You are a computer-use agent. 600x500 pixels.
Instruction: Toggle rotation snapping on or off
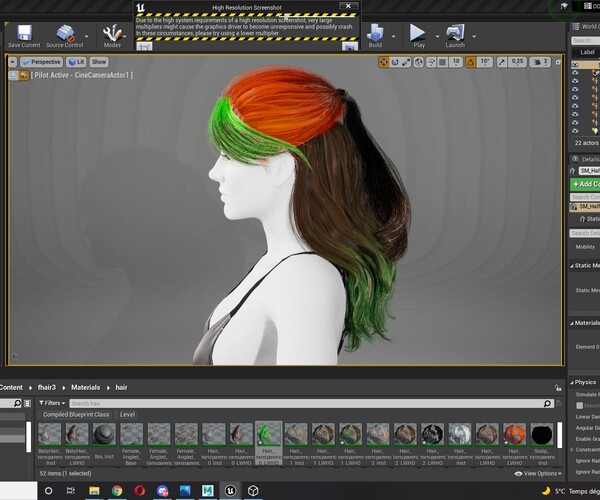point(471,62)
